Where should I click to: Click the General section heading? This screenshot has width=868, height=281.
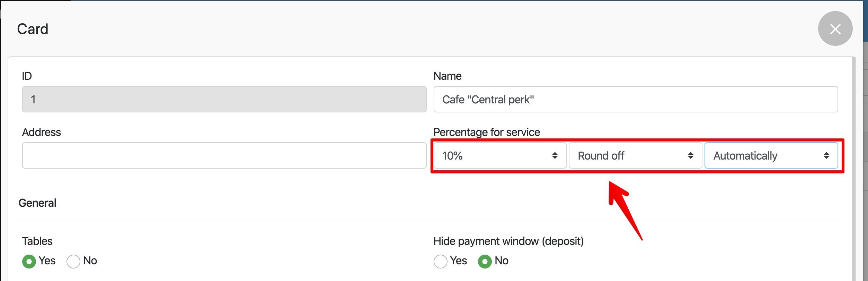click(x=37, y=203)
